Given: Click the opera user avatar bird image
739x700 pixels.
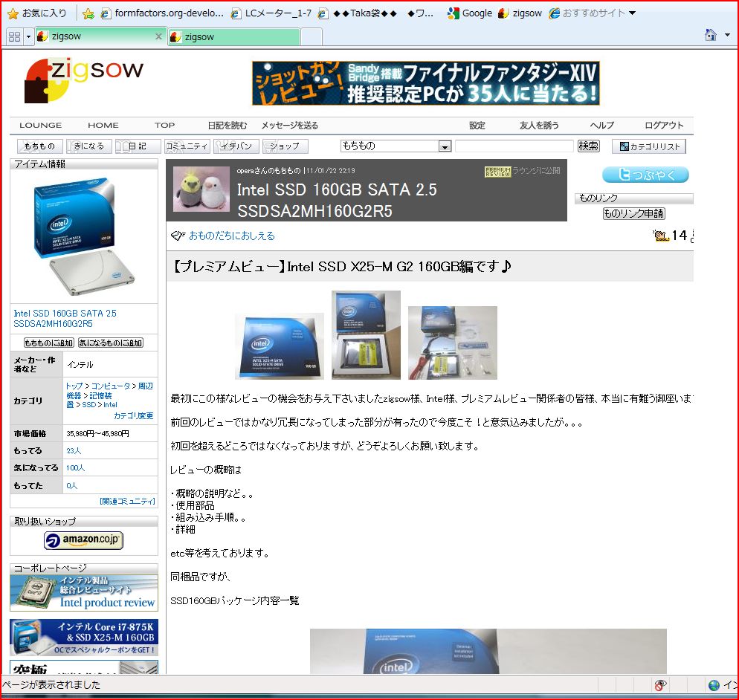Looking at the screenshot, I should (x=201, y=189).
